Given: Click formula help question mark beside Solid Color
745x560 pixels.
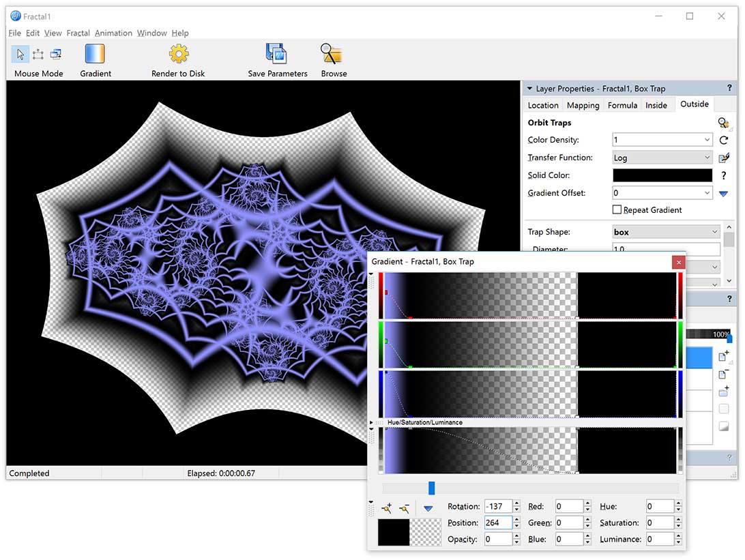Looking at the screenshot, I should [723, 175].
